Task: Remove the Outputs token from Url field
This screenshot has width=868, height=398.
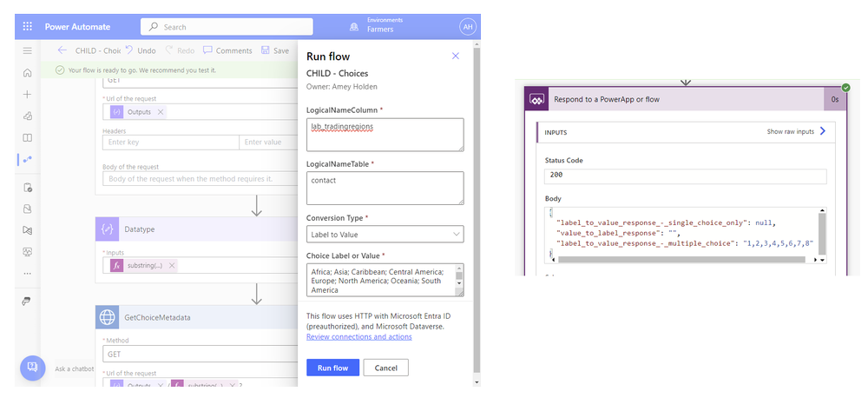Action: [x=161, y=112]
